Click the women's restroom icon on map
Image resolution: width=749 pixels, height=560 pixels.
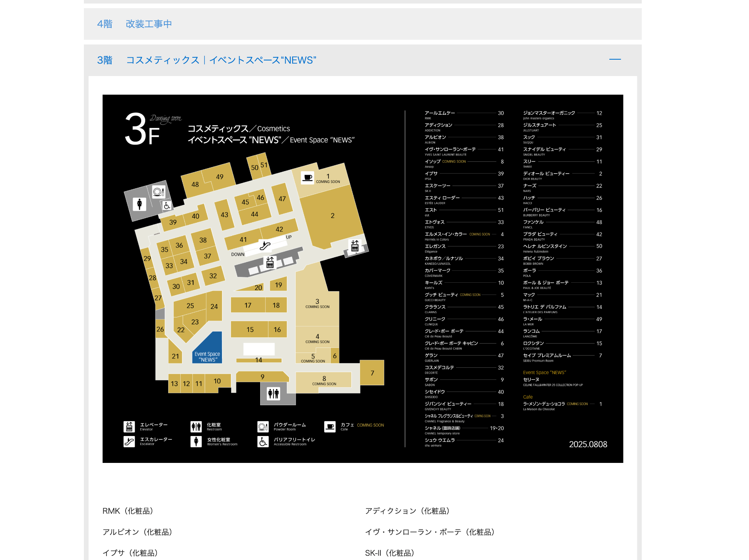(139, 204)
